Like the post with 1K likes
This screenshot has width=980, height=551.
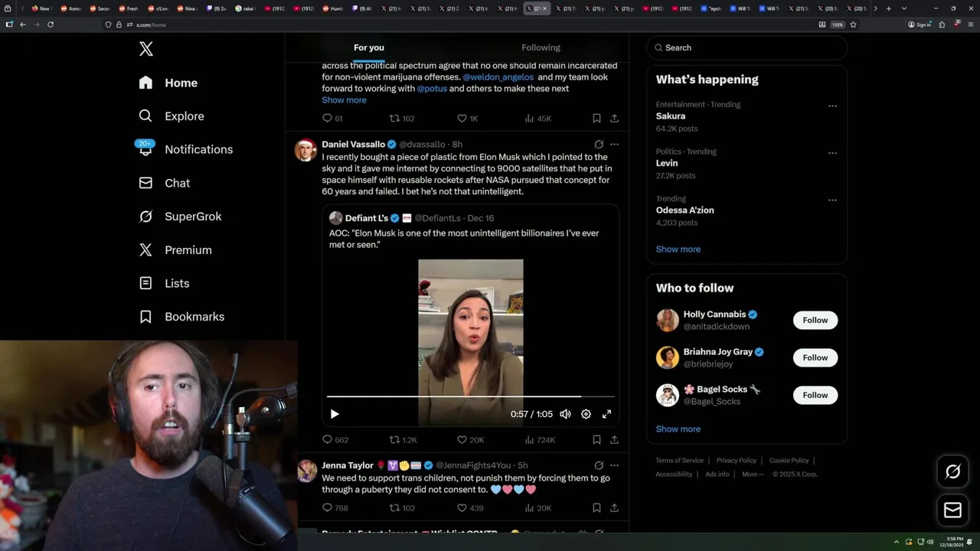[467, 119]
